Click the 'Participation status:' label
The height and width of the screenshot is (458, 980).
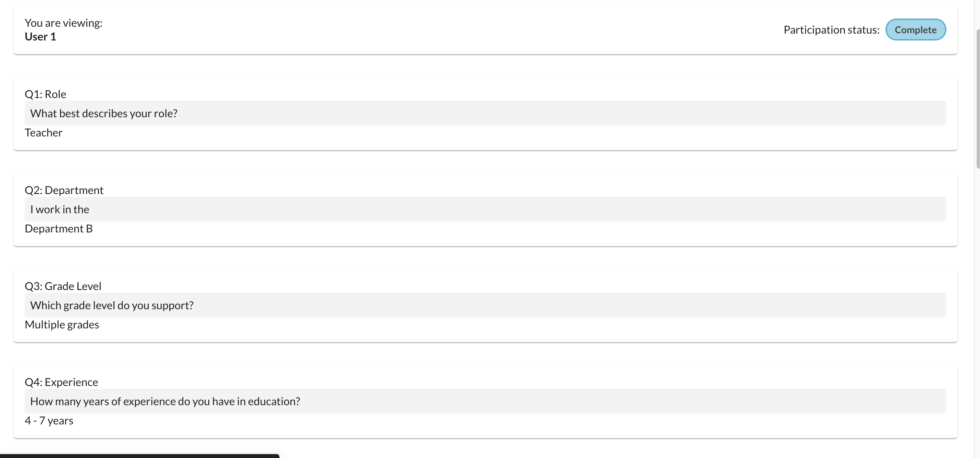831,30
